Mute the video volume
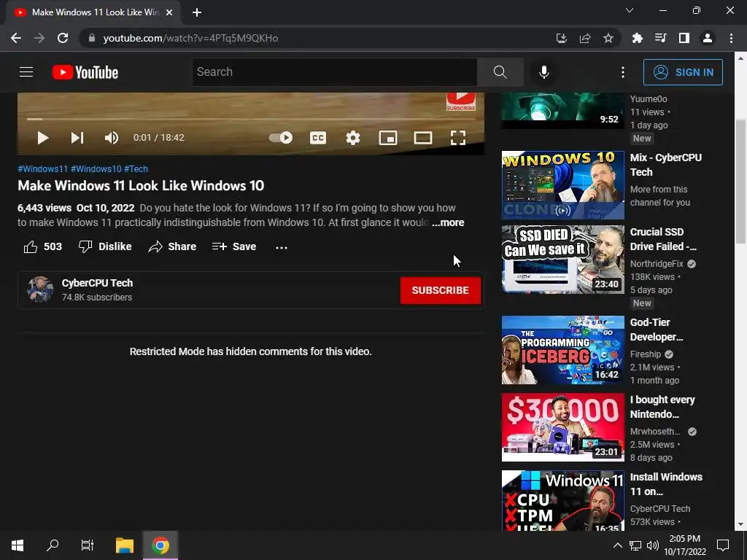The height and width of the screenshot is (560, 747). click(x=111, y=138)
